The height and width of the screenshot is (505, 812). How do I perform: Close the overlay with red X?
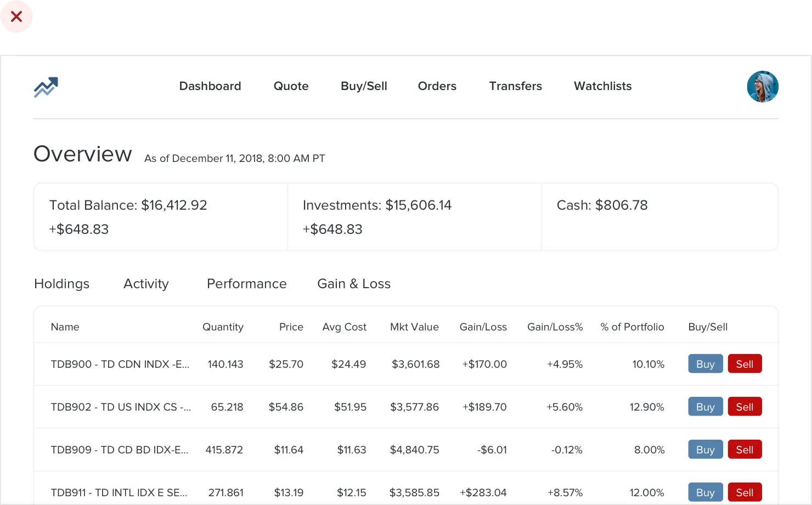click(x=16, y=17)
